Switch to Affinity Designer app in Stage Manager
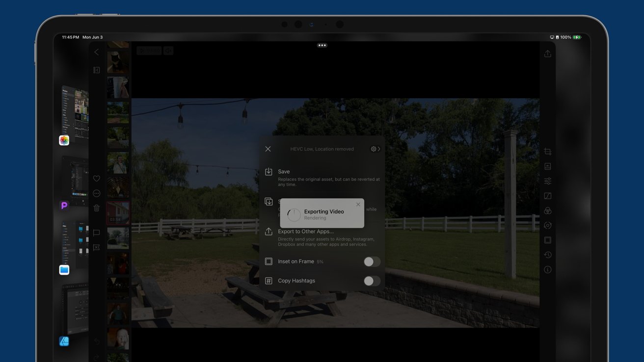 point(64,341)
